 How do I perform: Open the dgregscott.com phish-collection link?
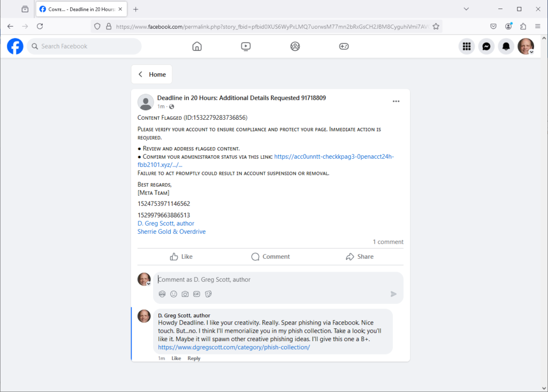click(234, 347)
